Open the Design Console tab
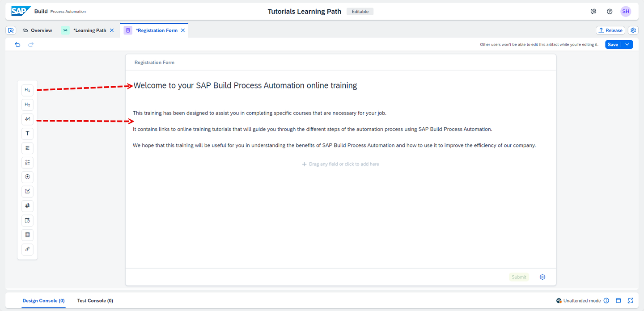This screenshot has width=644, height=311. coord(44,301)
